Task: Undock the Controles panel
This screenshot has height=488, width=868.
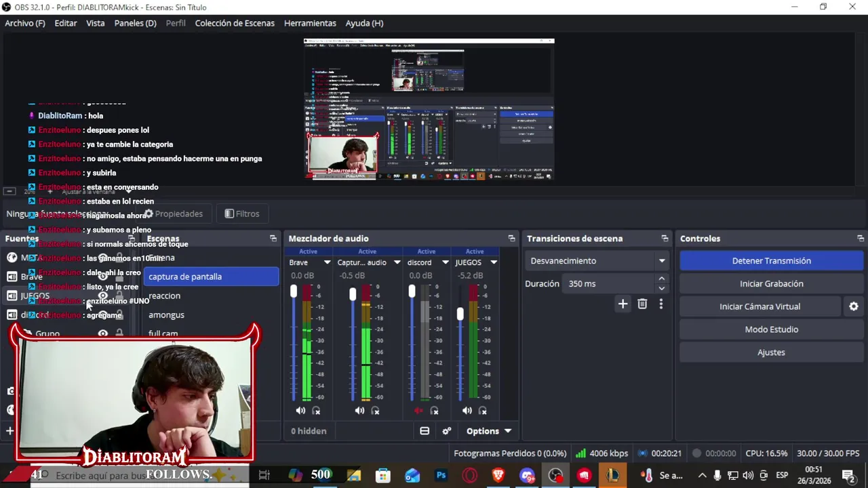Action: pyautogui.click(x=861, y=239)
